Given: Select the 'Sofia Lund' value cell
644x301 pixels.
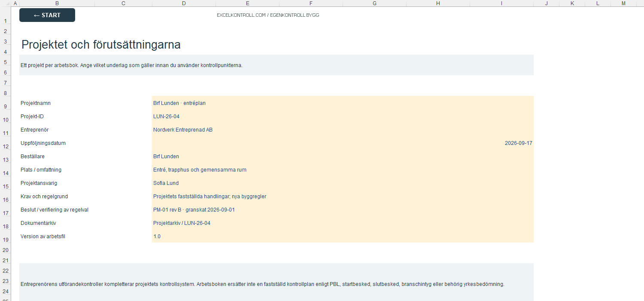Looking at the screenshot, I should pos(343,183).
